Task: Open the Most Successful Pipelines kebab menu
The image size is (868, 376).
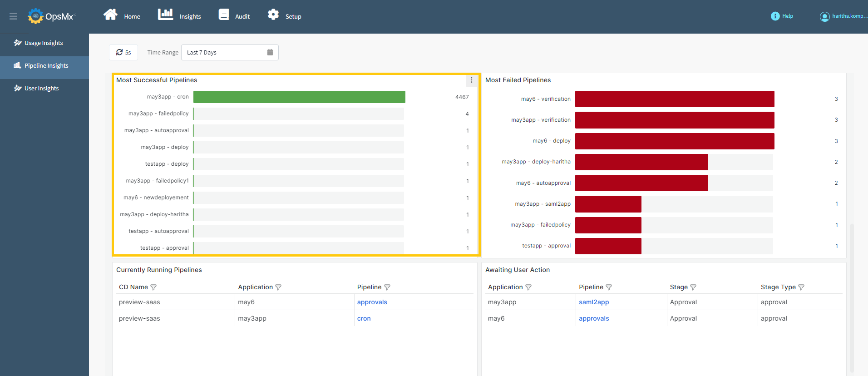Action: tap(472, 80)
